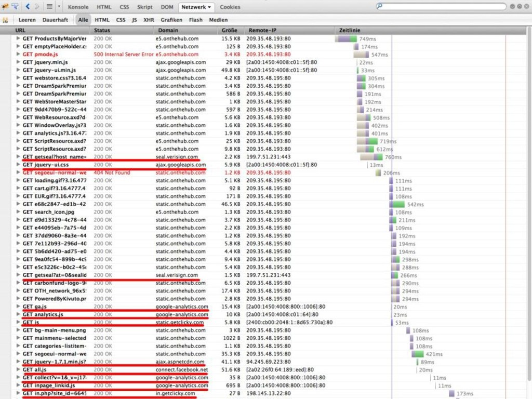Click the GET loading.gif request URL

(x=55, y=180)
